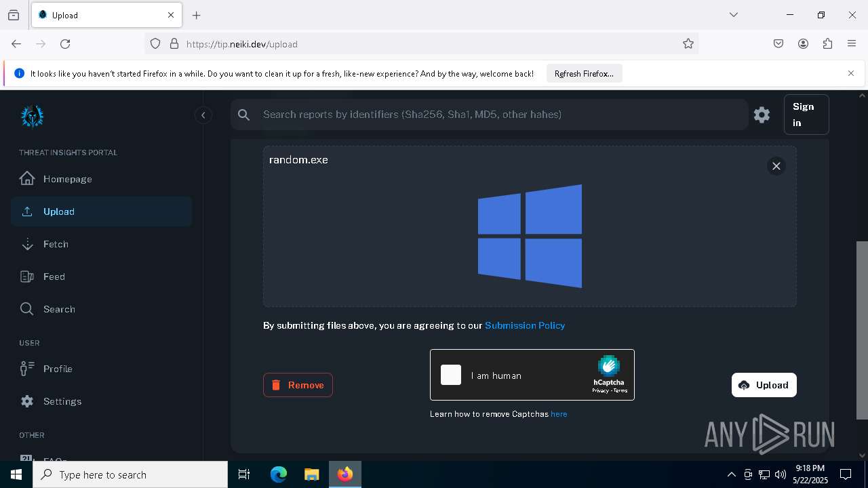Bookmark this page with the star icon
The height and width of the screenshot is (488, 868).
pyautogui.click(x=688, y=43)
